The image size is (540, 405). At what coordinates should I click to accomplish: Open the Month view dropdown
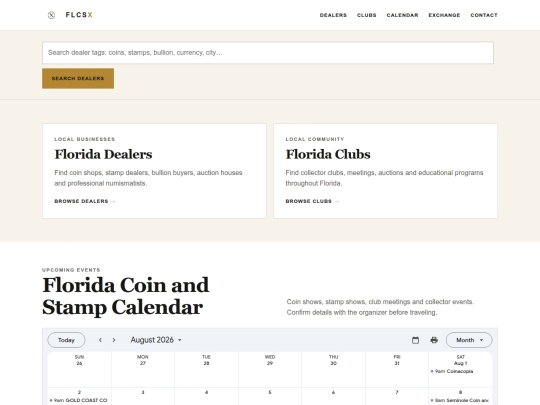(x=469, y=340)
